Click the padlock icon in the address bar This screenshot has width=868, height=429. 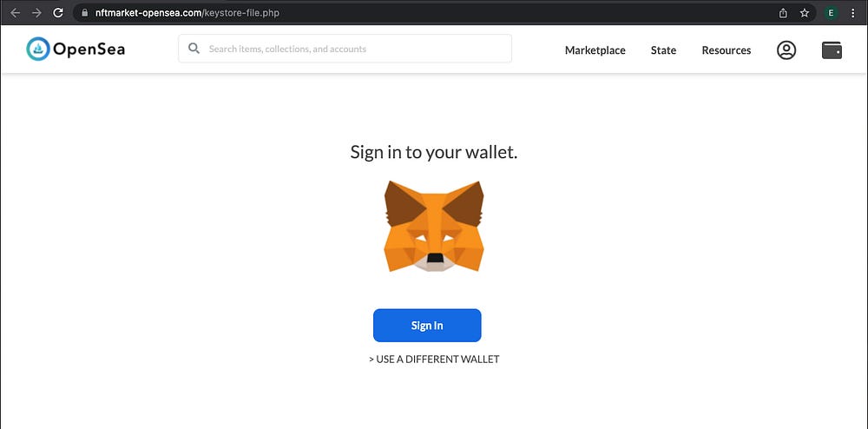tap(85, 13)
